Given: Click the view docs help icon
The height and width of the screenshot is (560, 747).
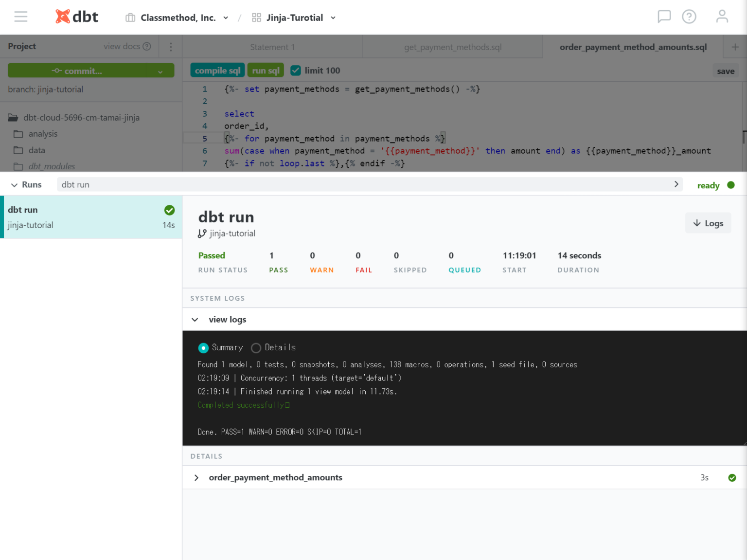Looking at the screenshot, I should click(147, 46).
